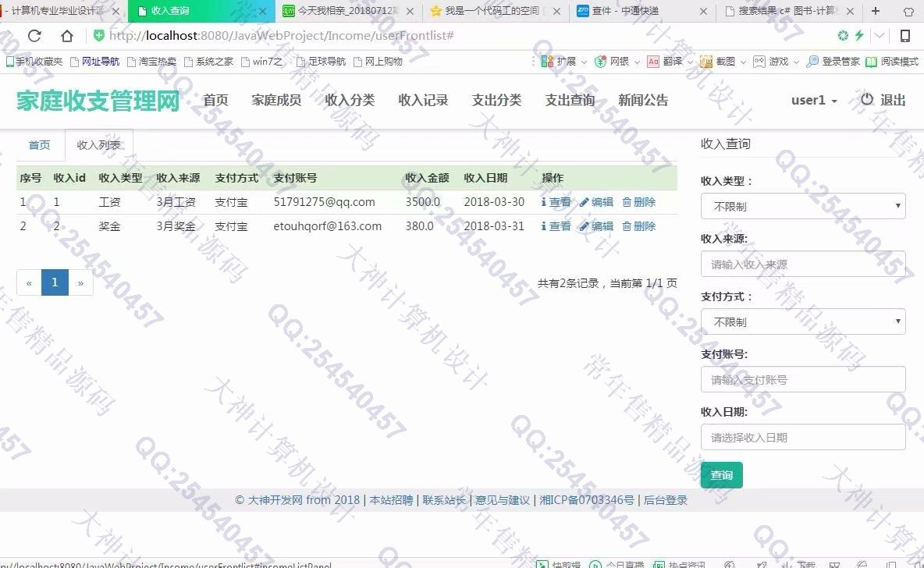Expand the address bar dropdown arrow
924x568 pixels.
tap(880, 35)
